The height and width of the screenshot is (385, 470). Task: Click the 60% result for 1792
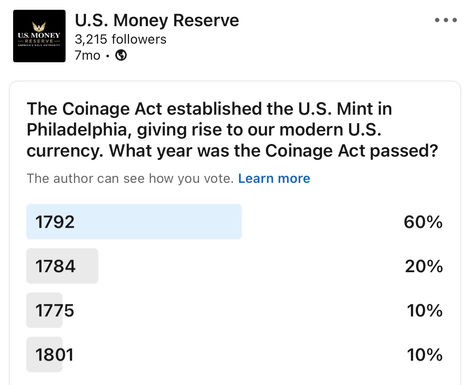pyautogui.click(x=423, y=222)
